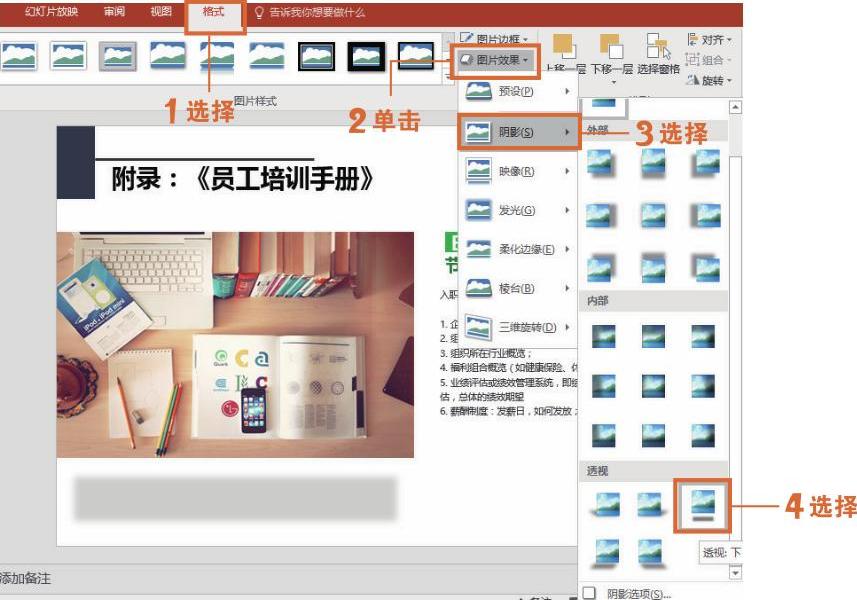Open the 阴影(S) submenu
This screenshot has width=857, height=600.
tap(518, 132)
